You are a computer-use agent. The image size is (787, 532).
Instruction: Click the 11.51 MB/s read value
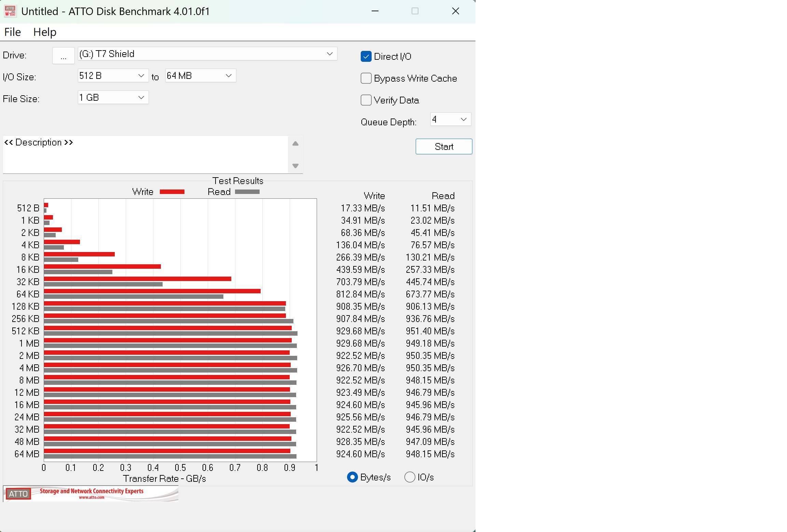[432, 208]
